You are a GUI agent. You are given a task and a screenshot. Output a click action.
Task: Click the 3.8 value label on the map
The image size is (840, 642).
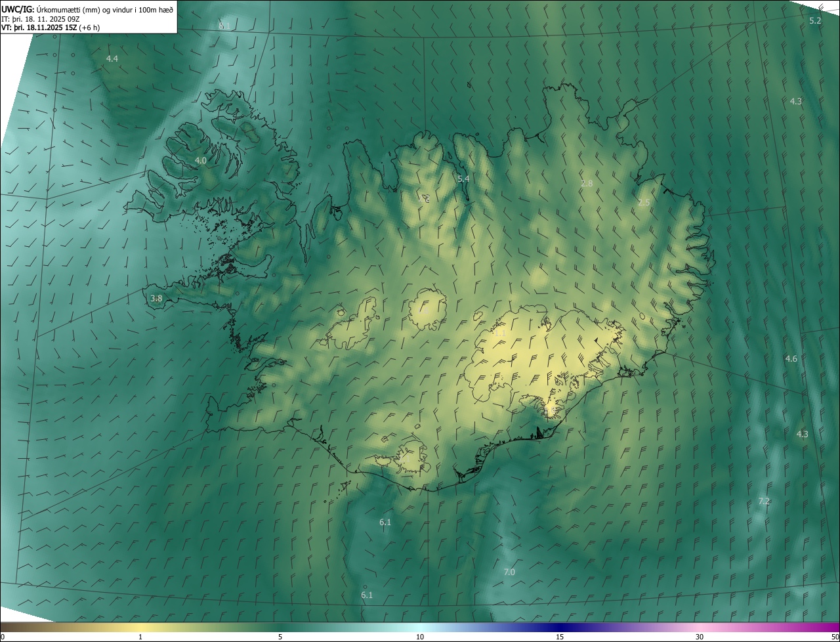pos(156,298)
